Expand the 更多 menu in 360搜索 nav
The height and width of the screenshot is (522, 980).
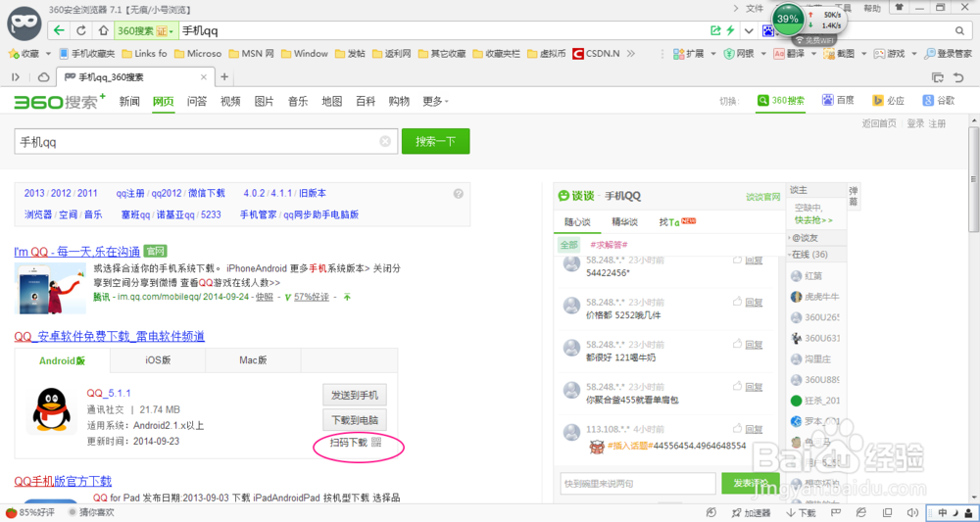coord(436,101)
